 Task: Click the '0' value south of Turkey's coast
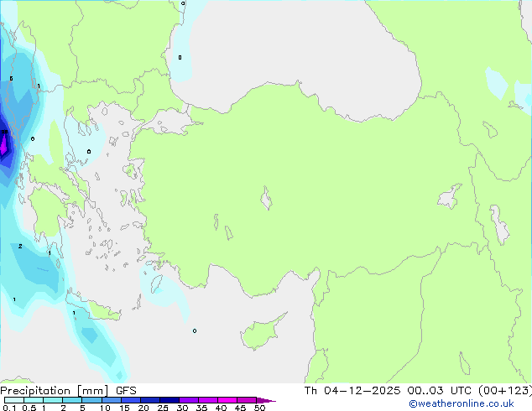pyautogui.click(x=195, y=331)
